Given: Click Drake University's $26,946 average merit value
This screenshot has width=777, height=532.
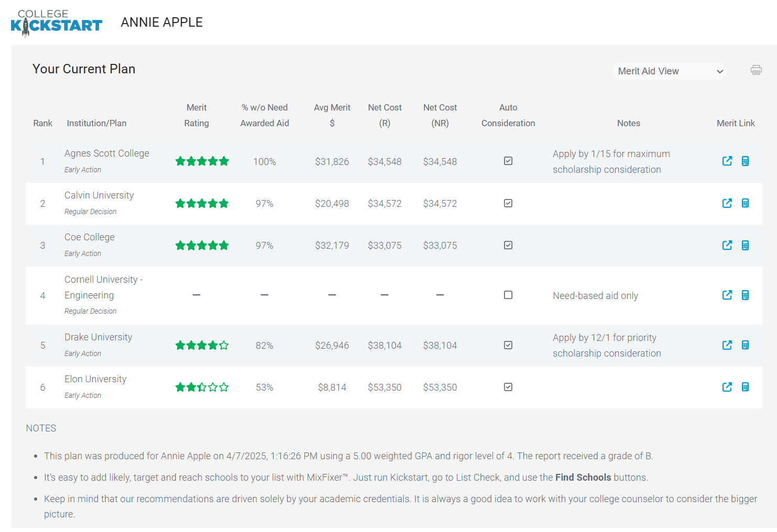Looking at the screenshot, I should pos(332,346).
